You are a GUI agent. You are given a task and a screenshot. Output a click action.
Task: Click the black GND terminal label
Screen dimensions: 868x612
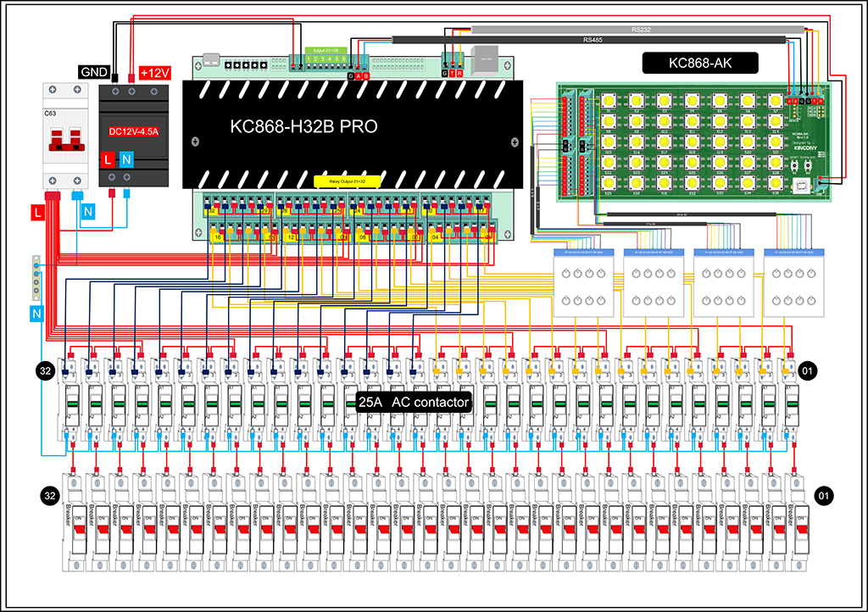(x=94, y=74)
